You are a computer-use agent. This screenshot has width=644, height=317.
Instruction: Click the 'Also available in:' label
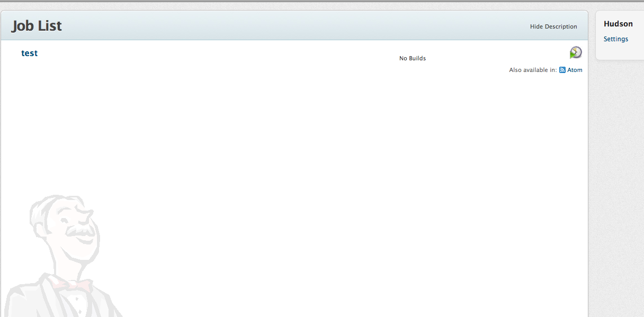point(532,70)
